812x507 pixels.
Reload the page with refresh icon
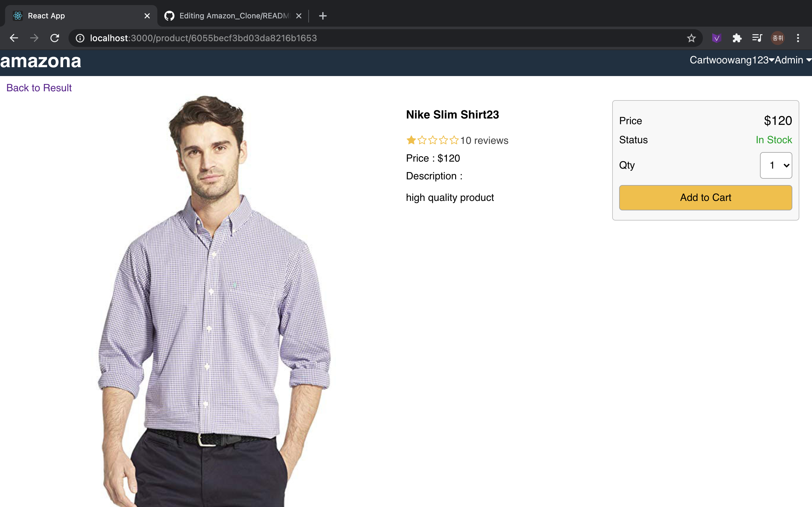click(55, 38)
